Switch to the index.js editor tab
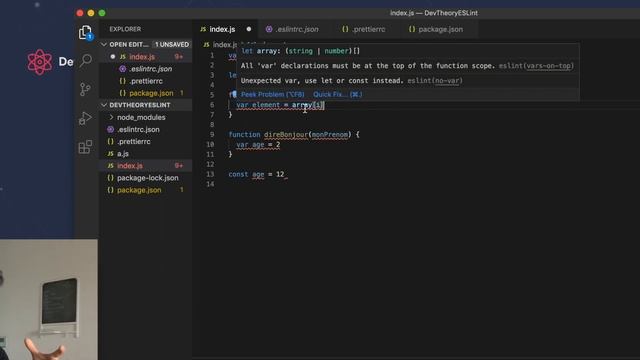 226,29
